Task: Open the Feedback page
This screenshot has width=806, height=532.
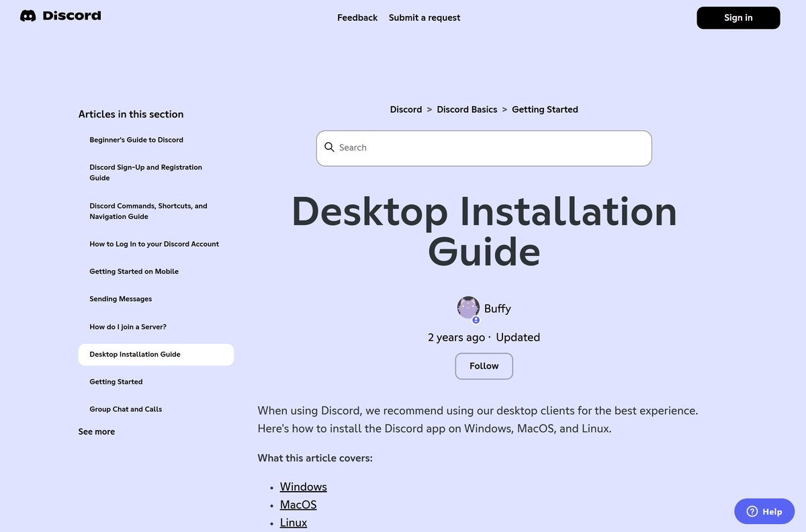Action: coord(357,17)
